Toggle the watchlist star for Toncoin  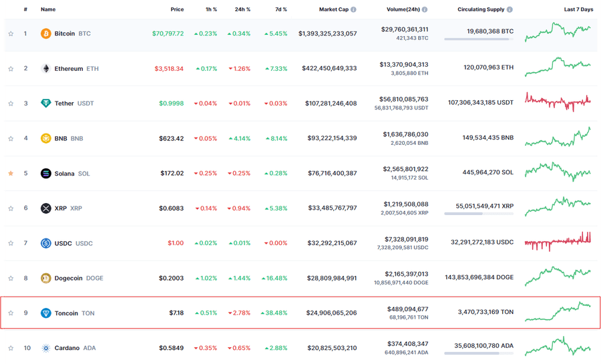[11, 313]
